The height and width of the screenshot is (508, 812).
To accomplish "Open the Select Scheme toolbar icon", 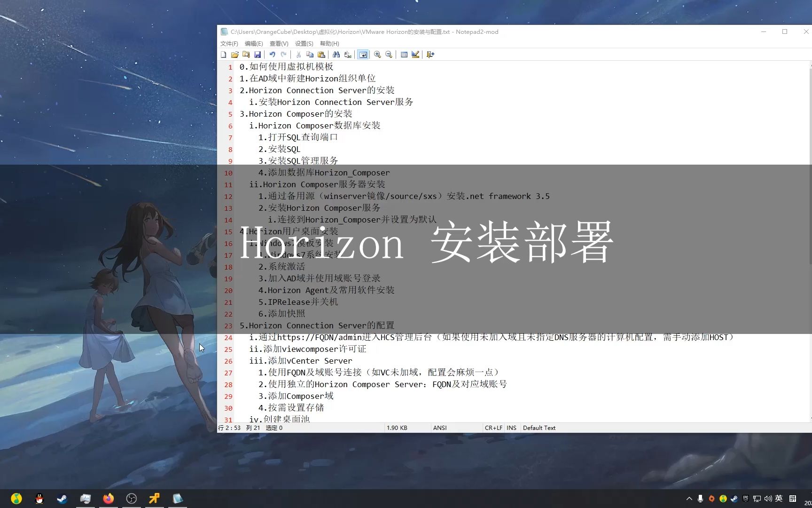I will [x=404, y=55].
